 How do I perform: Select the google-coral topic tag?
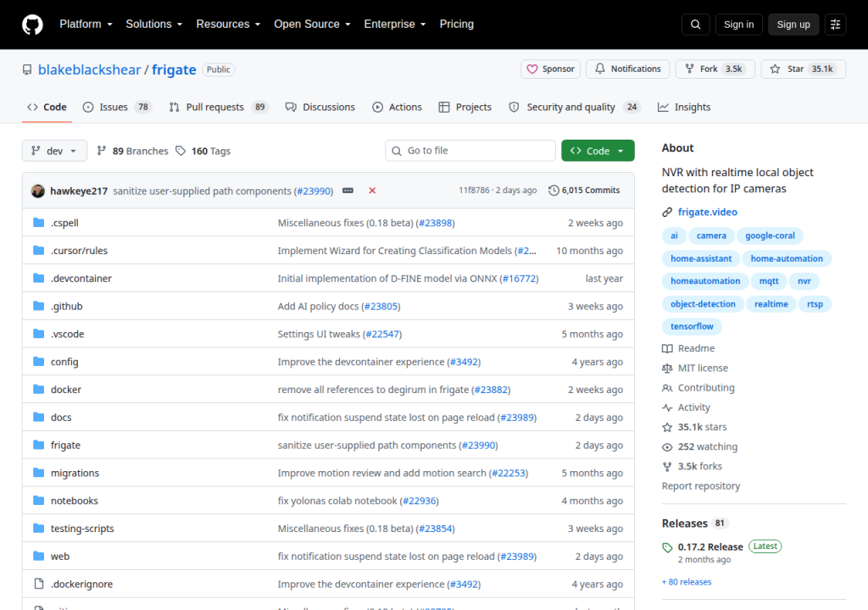point(770,236)
